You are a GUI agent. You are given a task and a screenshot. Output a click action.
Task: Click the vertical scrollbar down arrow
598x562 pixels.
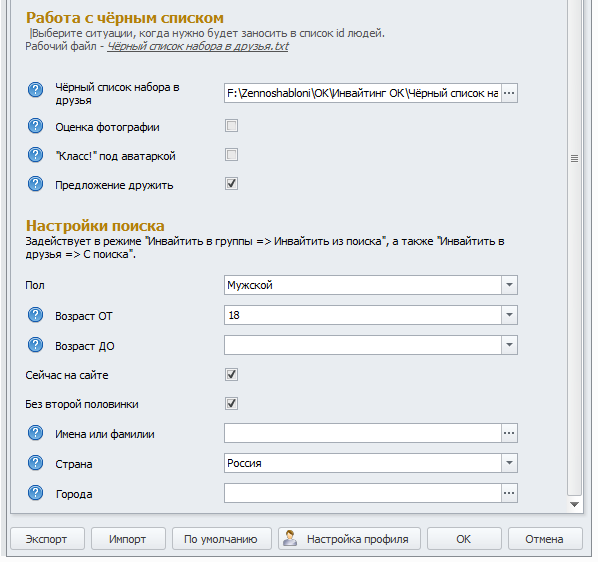(574, 504)
